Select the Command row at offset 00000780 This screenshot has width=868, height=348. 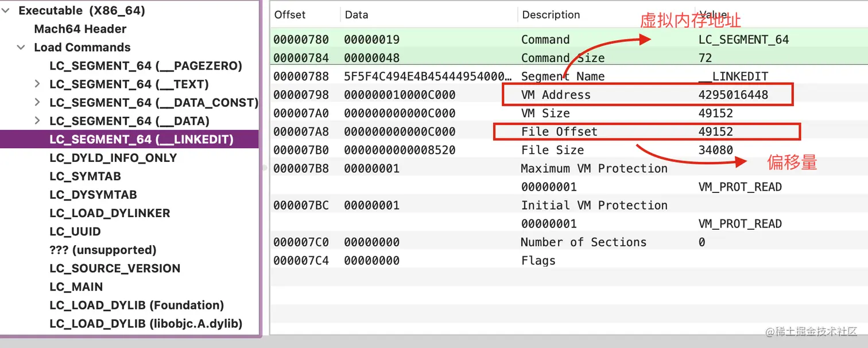(569, 39)
